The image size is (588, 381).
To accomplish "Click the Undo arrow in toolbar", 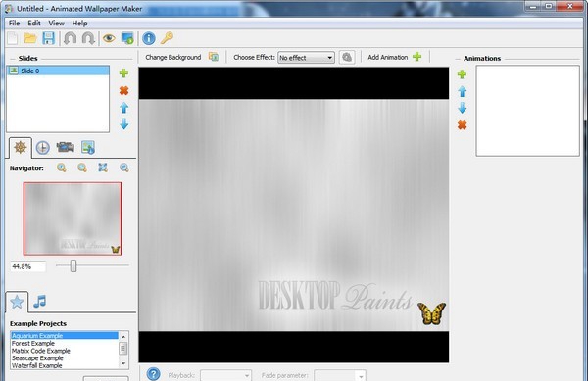I will point(71,38).
